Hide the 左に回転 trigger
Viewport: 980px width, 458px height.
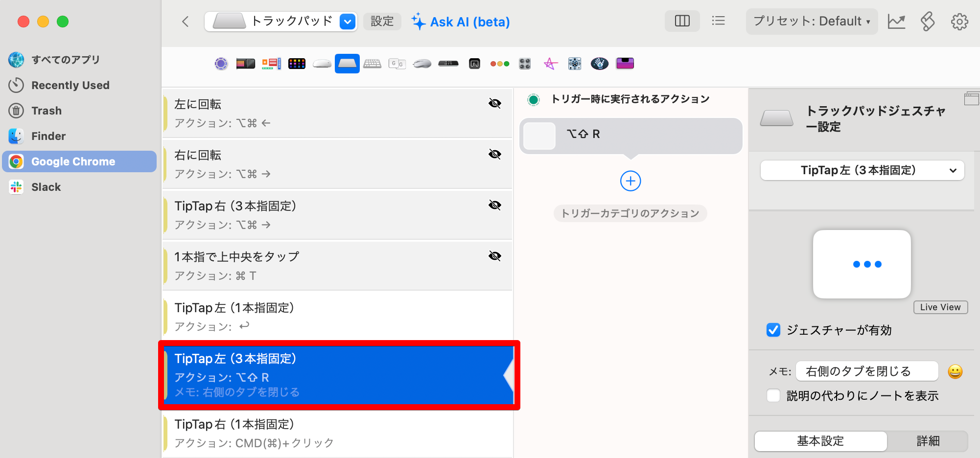495,103
